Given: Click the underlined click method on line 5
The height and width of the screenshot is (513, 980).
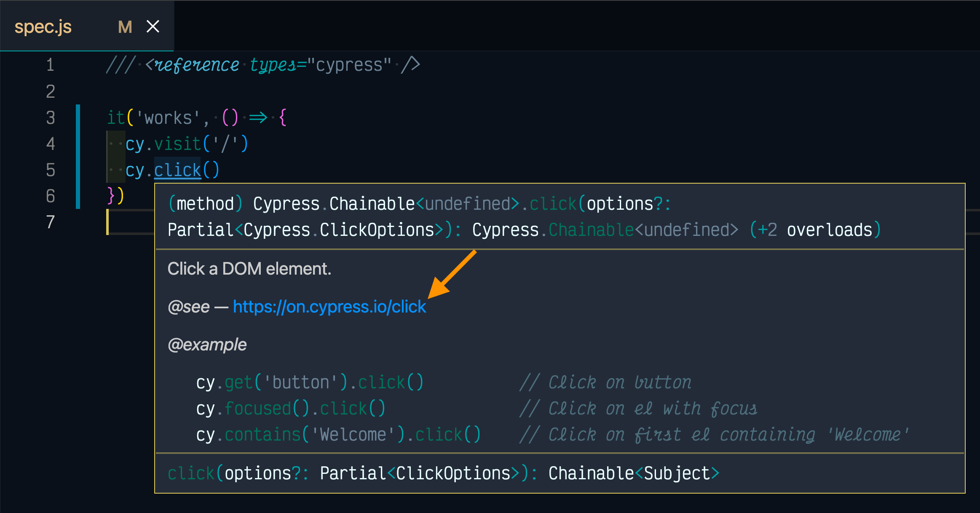Looking at the screenshot, I should pyautogui.click(x=177, y=170).
